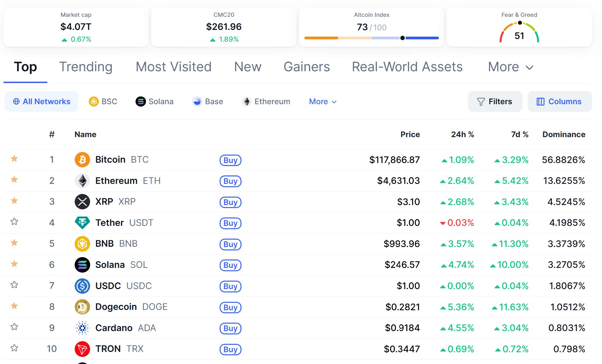
Task: Open the Most Visited tab
Action: click(x=174, y=67)
